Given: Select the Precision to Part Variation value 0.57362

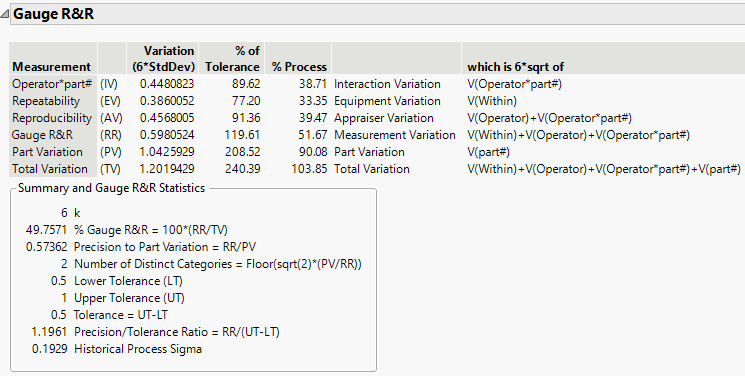Looking at the screenshot, I should pos(47,247).
